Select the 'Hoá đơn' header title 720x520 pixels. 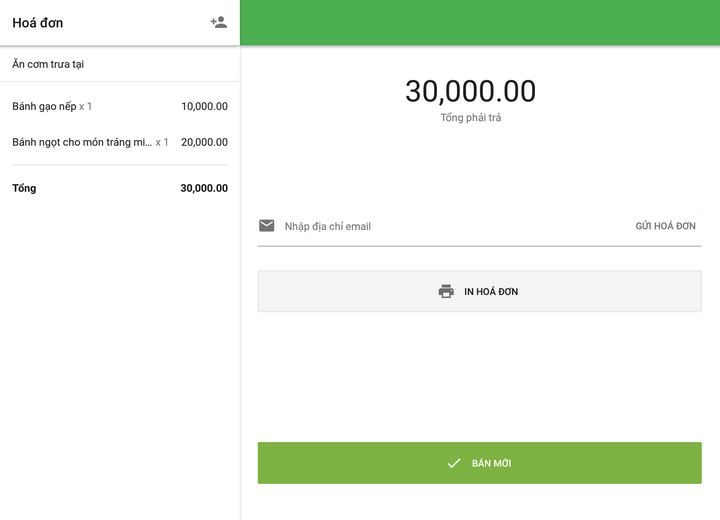tap(38, 23)
